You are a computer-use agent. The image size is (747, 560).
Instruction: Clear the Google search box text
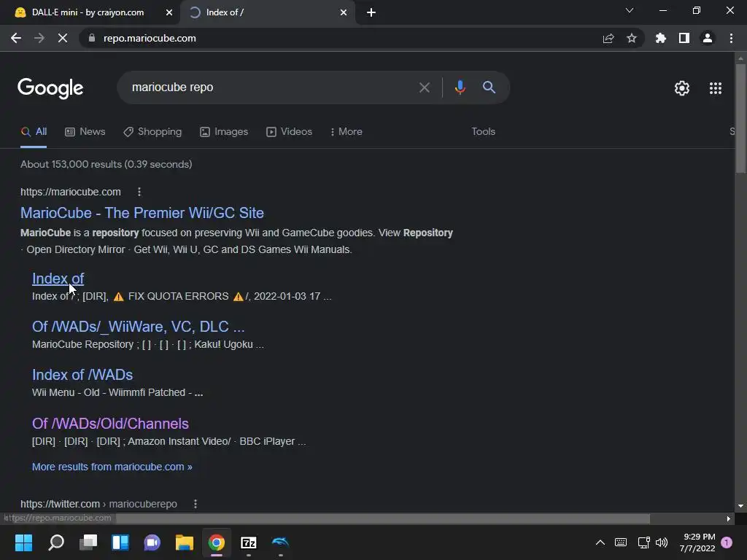tap(424, 87)
